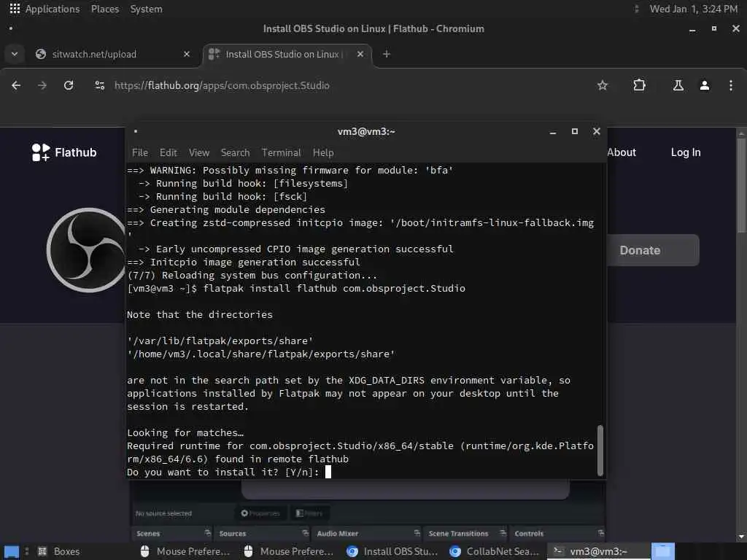This screenshot has height=560, width=747.
Task: Switch to Install OBS Studio taskbar item
Action: (392, 551)
